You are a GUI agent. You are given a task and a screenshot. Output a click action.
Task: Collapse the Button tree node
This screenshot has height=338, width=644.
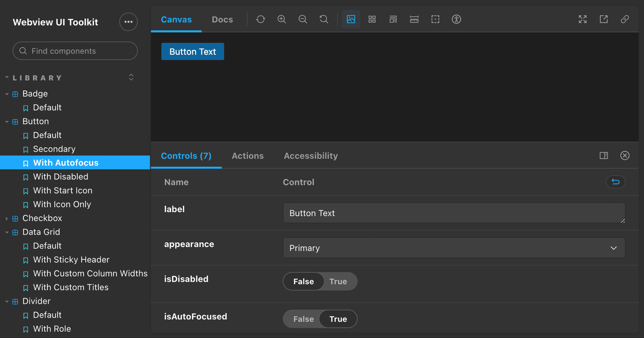[x=7, y=122]
